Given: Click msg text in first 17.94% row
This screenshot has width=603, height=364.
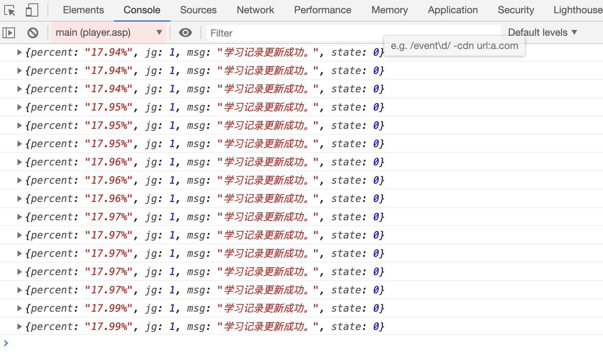Looking at the screenshot, I should click(268, 52).
